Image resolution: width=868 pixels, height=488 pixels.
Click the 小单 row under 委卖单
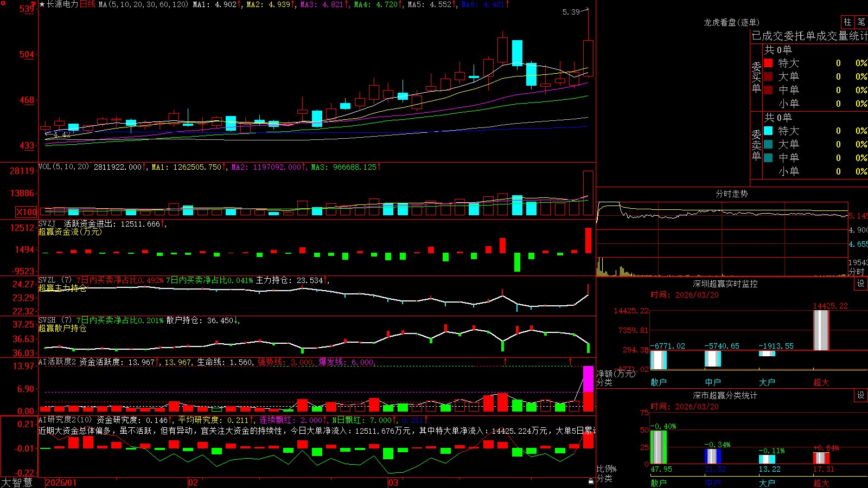tap(815, 171)
